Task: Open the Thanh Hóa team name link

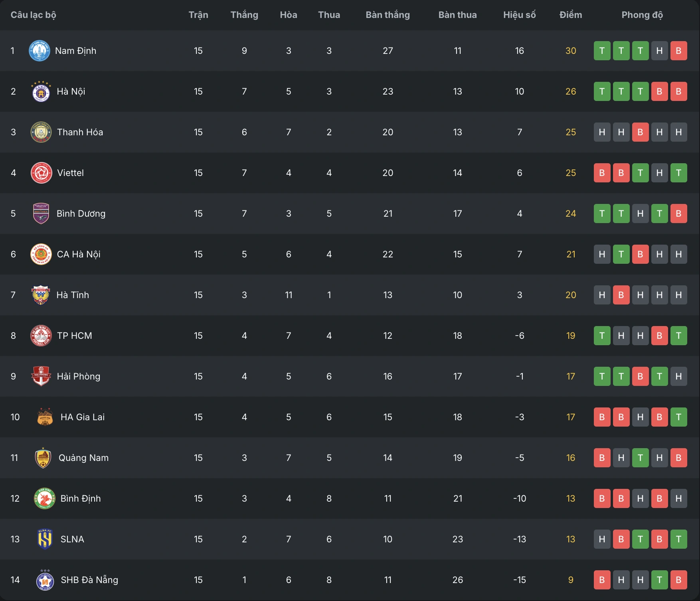Action: pos(80,132)
